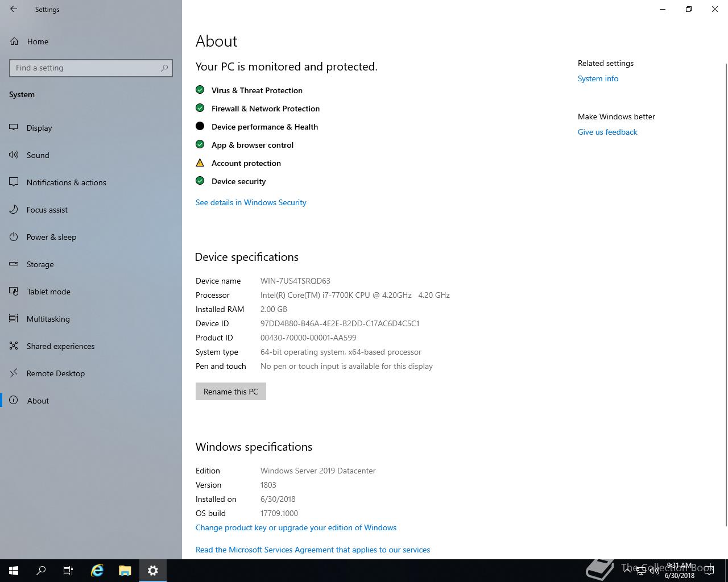Click the taskbar clock showing 6/30/2018

point(680,571)
